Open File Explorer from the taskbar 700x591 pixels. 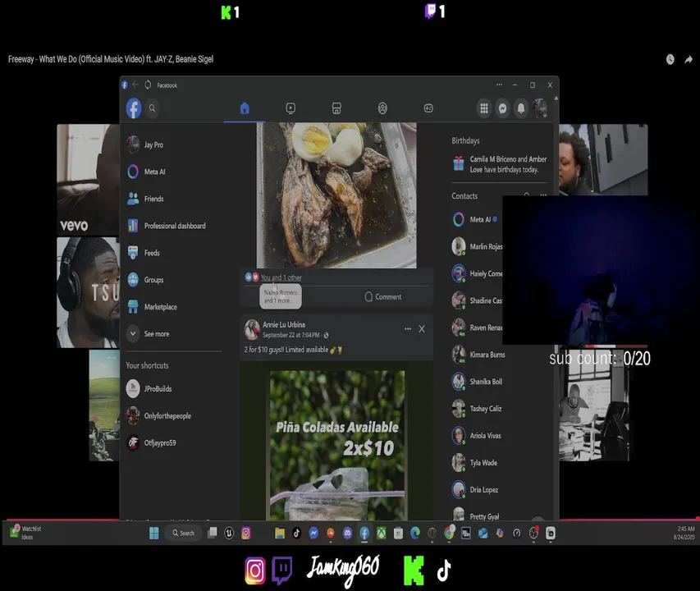pyautogui.click(x=280, y=533)
